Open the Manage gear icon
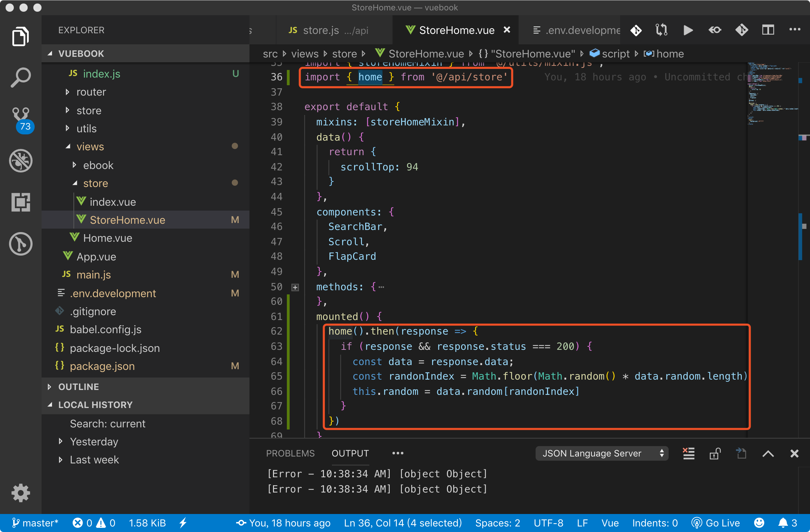 point(20,493)
